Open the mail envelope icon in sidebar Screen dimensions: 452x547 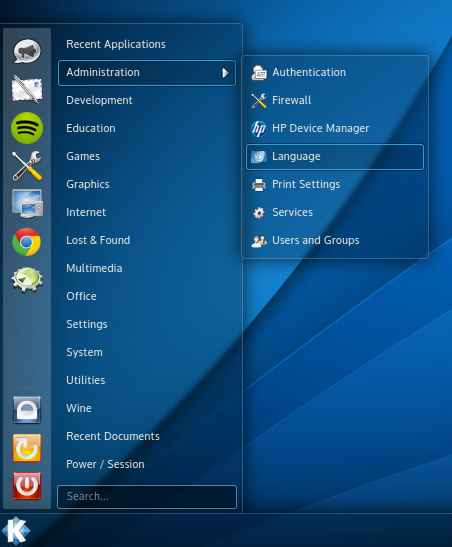pos(27,89)
